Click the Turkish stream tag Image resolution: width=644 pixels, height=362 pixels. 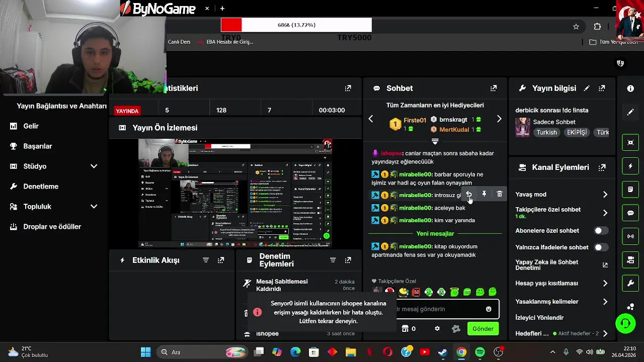click(x=546, y=132)
